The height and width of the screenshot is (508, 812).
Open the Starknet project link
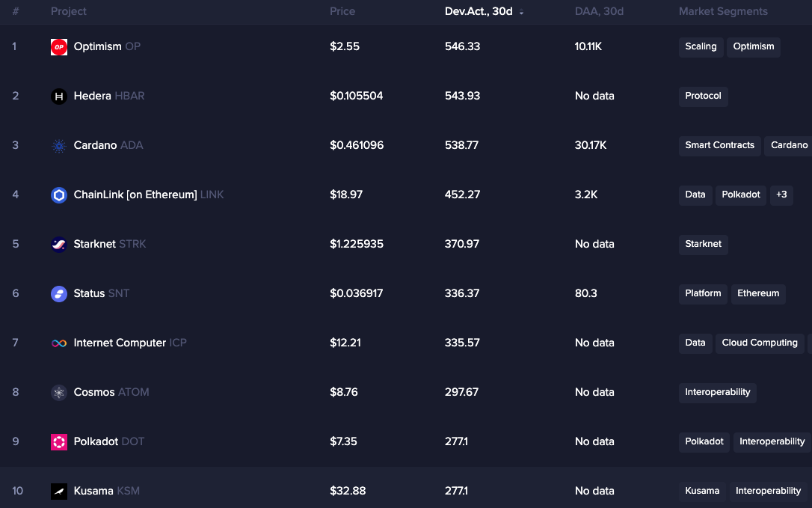(x=110, y=244)
